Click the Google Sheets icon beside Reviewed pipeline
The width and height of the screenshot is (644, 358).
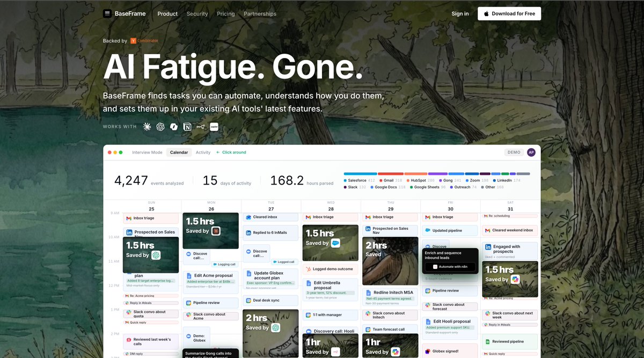point(488,341)
